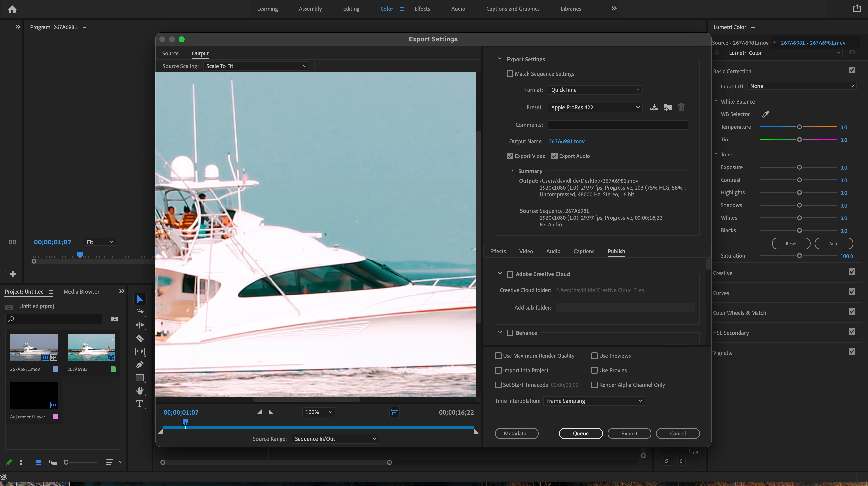
Task: Open the Format dropdown showing QuickTime
Action: (x=595, y=90)
